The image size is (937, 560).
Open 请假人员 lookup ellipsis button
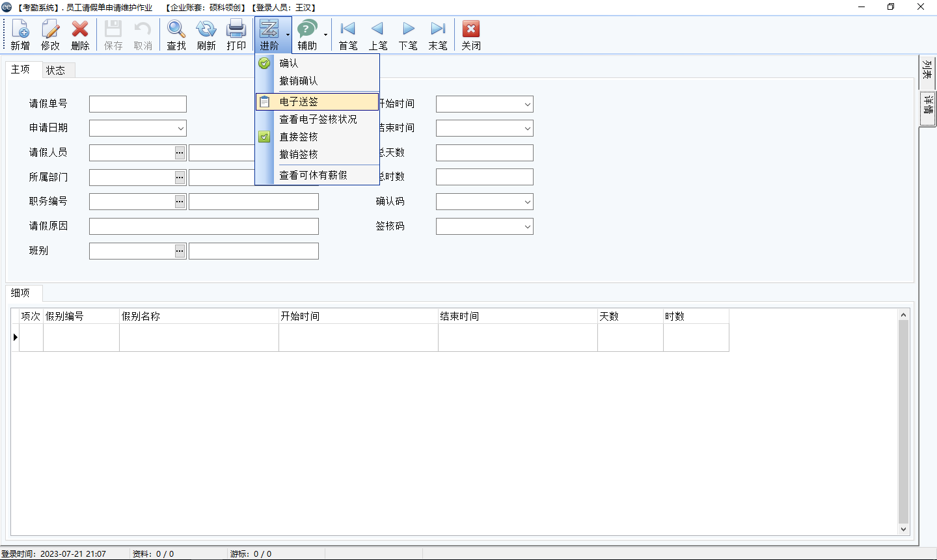(180, 153)
